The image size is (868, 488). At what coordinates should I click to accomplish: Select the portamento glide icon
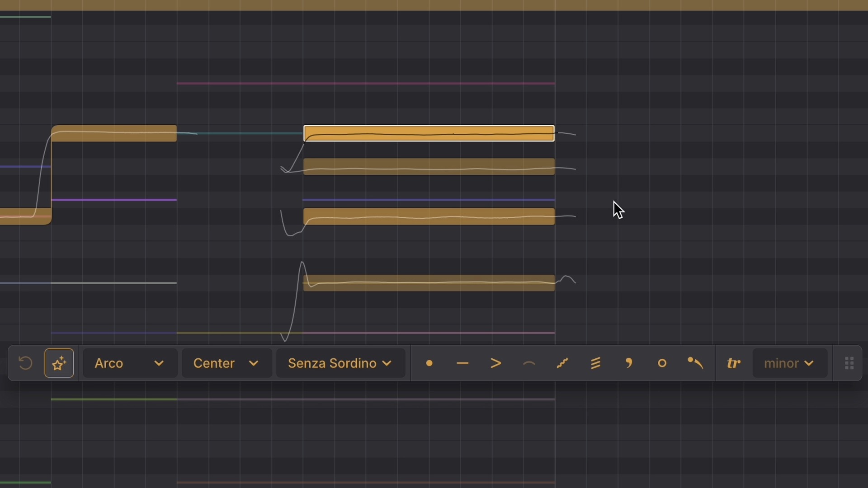pyautogui.click(x=562, y=363)
